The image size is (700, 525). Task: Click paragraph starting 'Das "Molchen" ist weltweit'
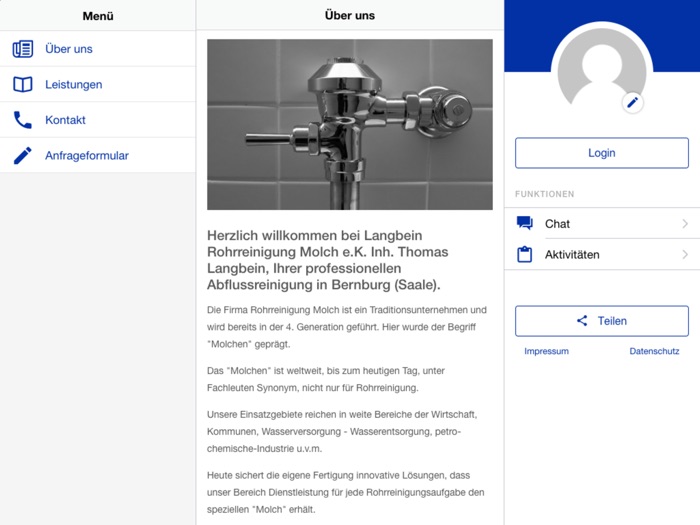pyautogui.click(x=326, y=379)
